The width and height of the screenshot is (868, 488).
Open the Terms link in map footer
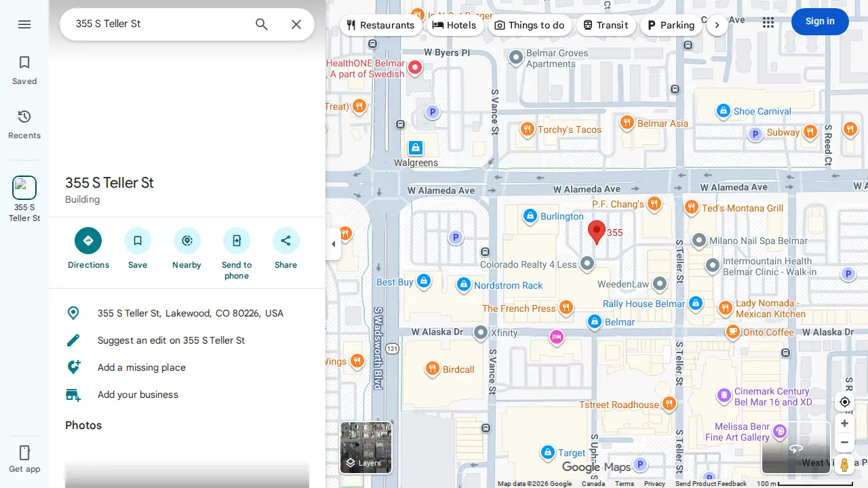tap(625, 483)
